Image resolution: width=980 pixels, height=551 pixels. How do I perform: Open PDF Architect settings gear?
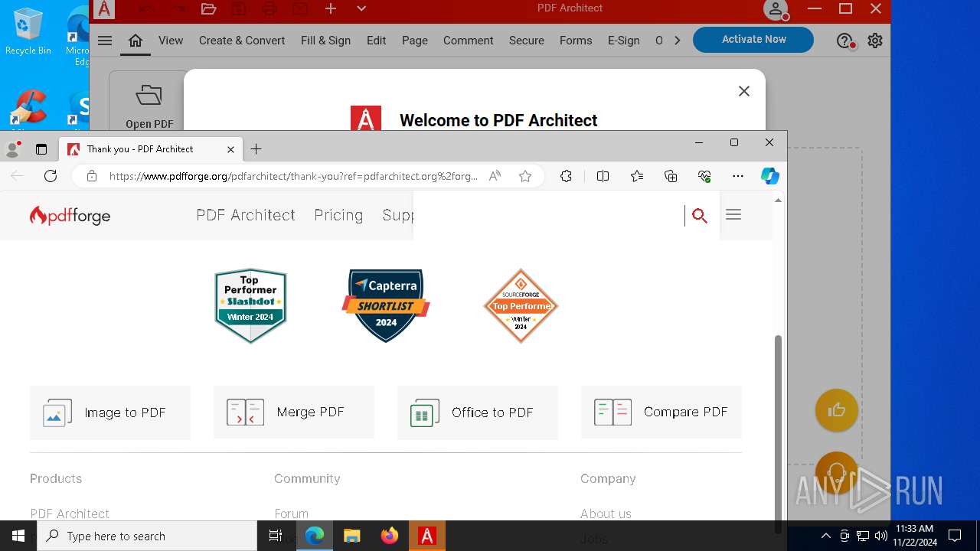click(875, 41)
